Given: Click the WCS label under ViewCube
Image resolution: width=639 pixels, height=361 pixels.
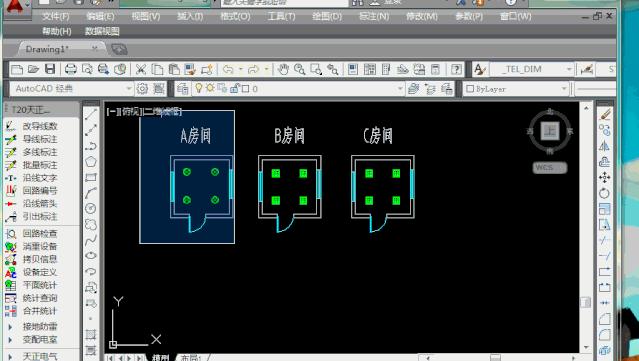Looking at the screenshot, I should 549,167.
